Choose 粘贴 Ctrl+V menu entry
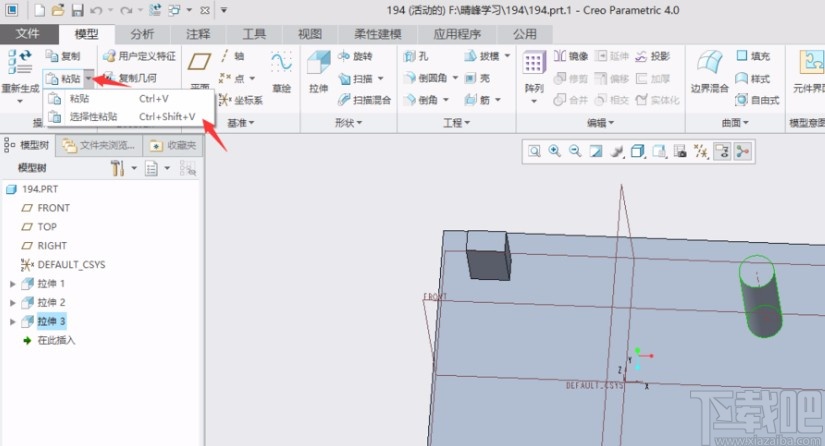 point(130,98)
